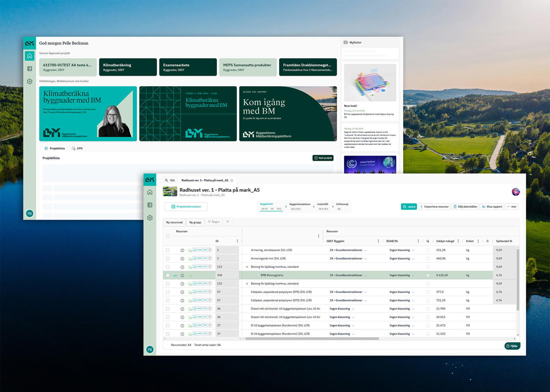
Task: Click the Nytt projekt button
Action: point(323,158)
